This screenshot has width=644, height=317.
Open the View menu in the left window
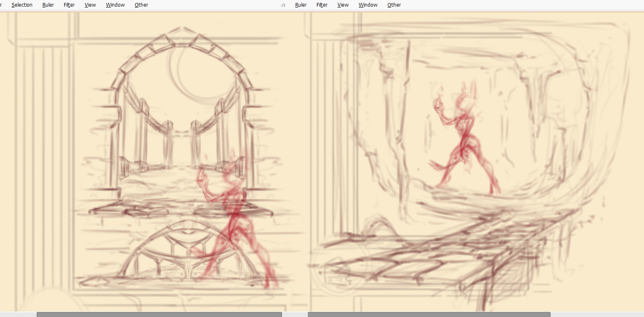[90, 5]
